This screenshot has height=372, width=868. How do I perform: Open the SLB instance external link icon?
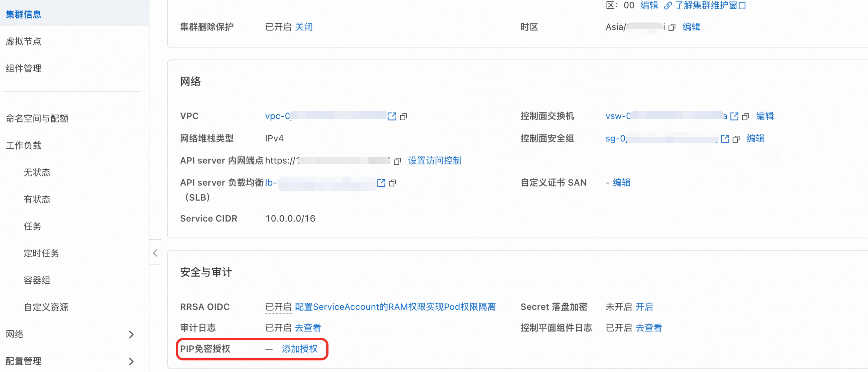coord(381,183)
